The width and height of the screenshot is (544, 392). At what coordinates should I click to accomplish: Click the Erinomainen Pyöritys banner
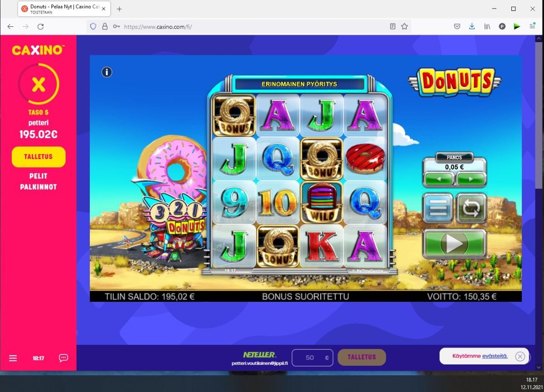300,84
